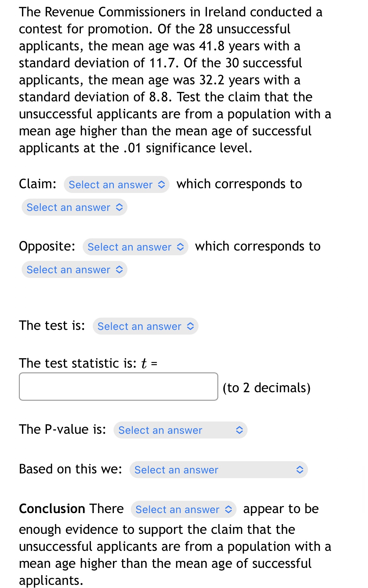Viewport: 368px width, 588px height.
Task: Open the P-value select an answer dropdown
Action: pyautogui.click(x=180, y=430)
